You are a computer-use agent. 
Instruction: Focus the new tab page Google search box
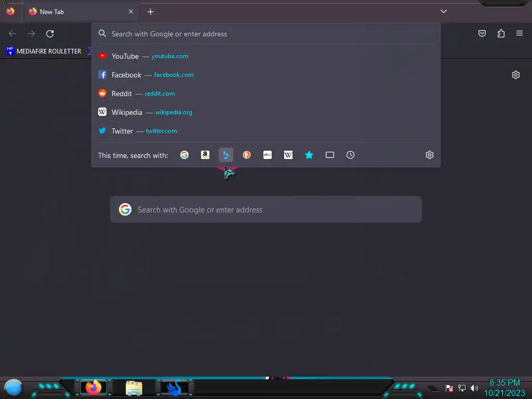[266, 209]
